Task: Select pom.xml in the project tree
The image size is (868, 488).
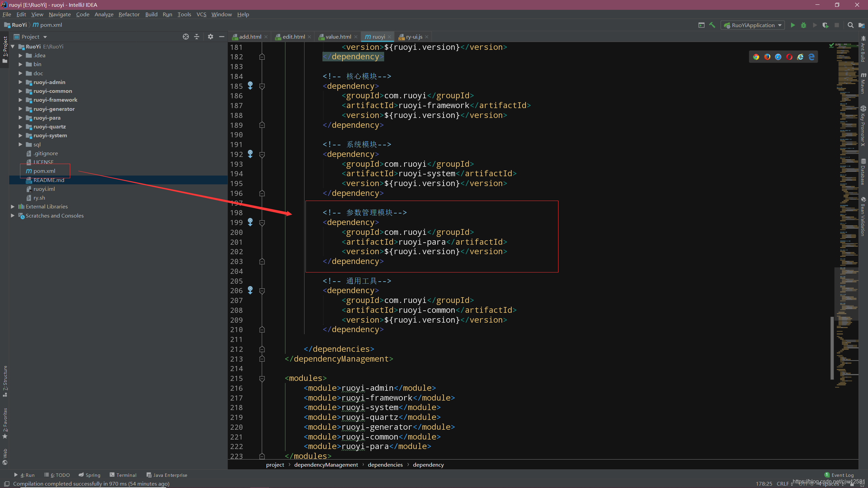Action: 44,171
